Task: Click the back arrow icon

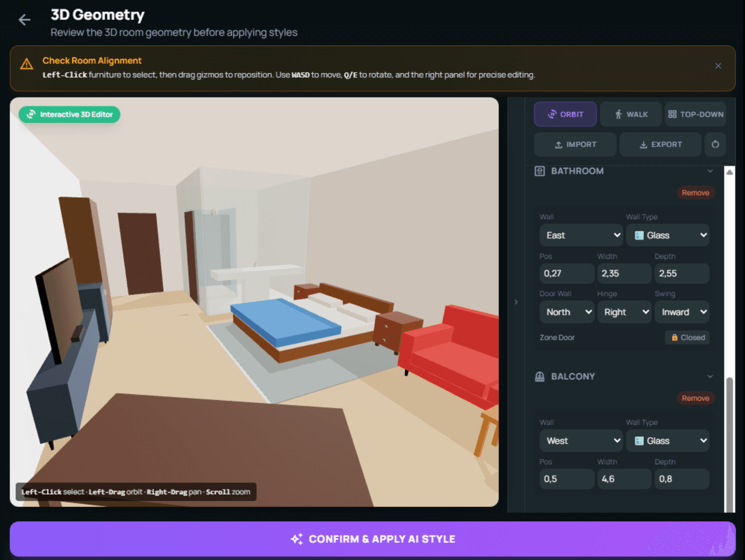Action: 24,20
